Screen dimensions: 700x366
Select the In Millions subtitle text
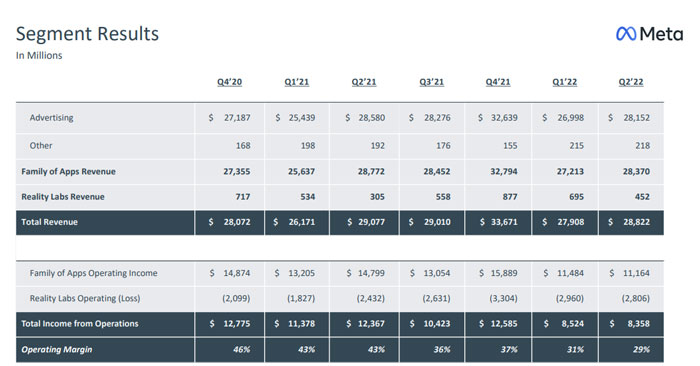pos(39,56)
